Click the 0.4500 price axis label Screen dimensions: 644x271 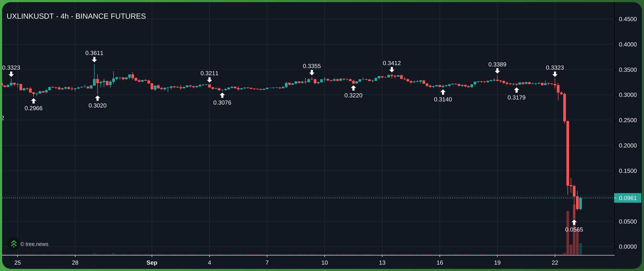click(x=627, y=19)
